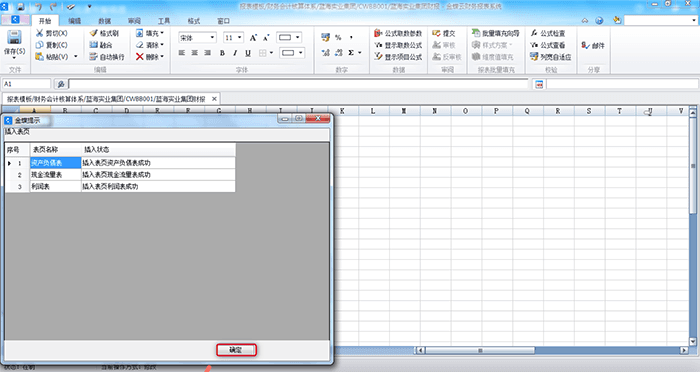The height and width of the screenshot is (372, 700).
Task: Switch to the 格式 ribbon tab
Action: (194, 21)
